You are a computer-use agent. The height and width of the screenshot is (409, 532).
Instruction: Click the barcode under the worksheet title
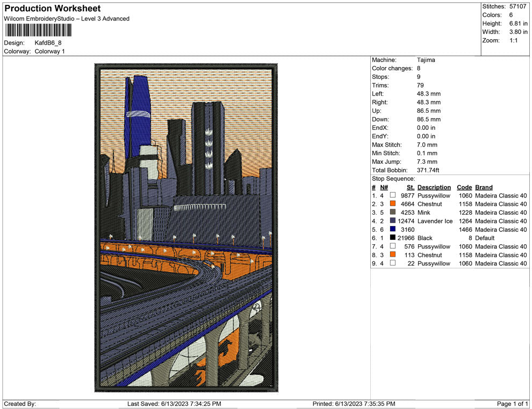coord(38,31)
